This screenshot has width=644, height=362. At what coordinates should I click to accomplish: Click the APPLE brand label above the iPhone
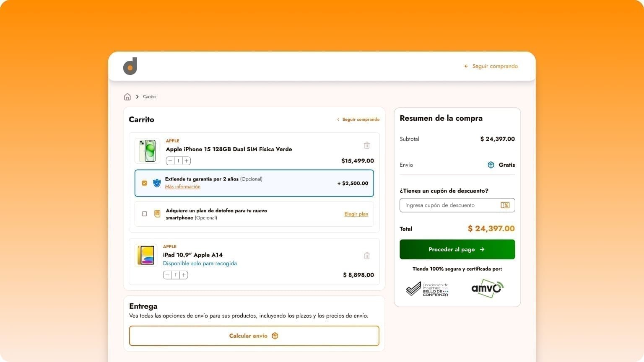(x=172, y=141)
